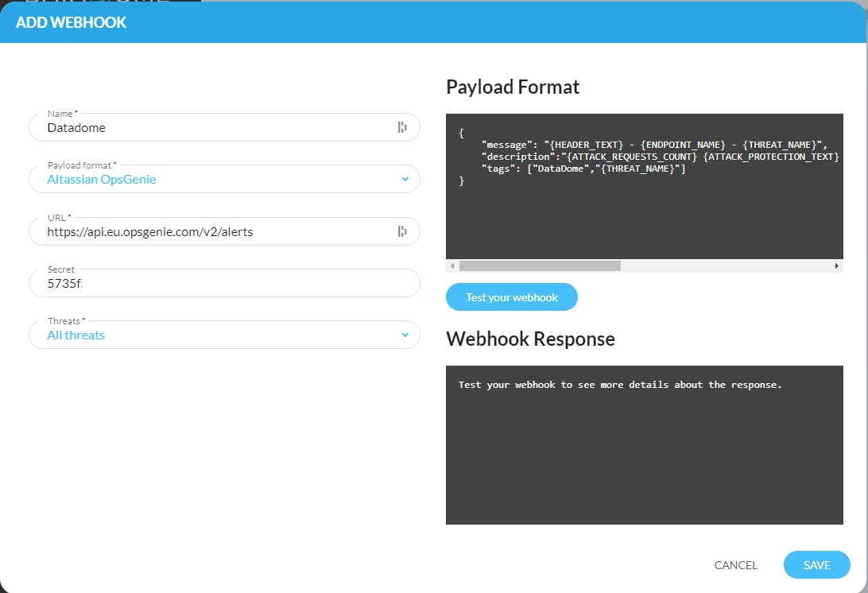Screen dimensions: 868x593
Task: Click the "message" line in payload code
Action: [x=654, y=145]
